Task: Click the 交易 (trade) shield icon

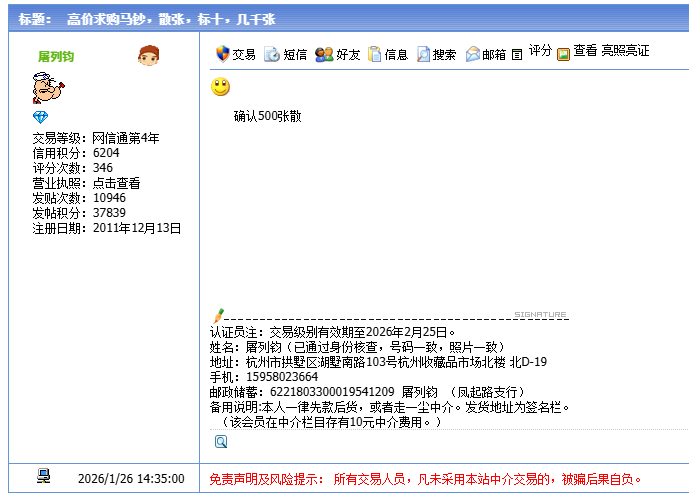Action: tap(222, 54)
